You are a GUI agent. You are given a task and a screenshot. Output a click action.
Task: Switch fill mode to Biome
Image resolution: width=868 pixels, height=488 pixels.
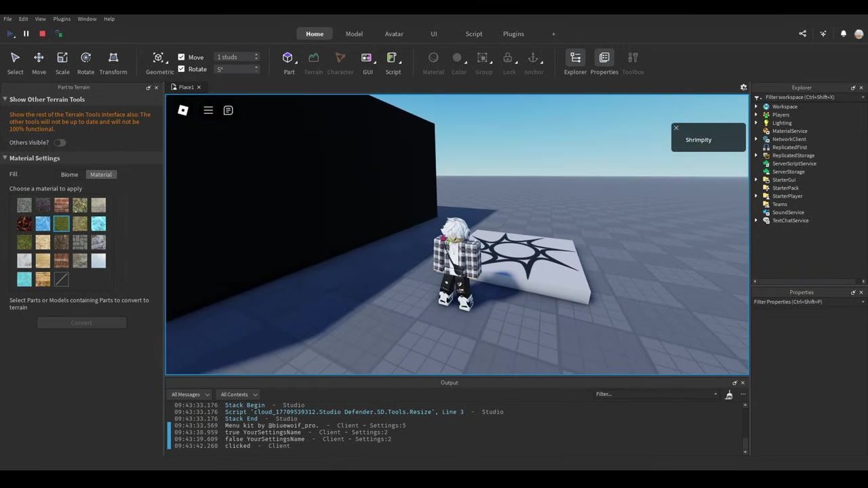tap(69, 175)
